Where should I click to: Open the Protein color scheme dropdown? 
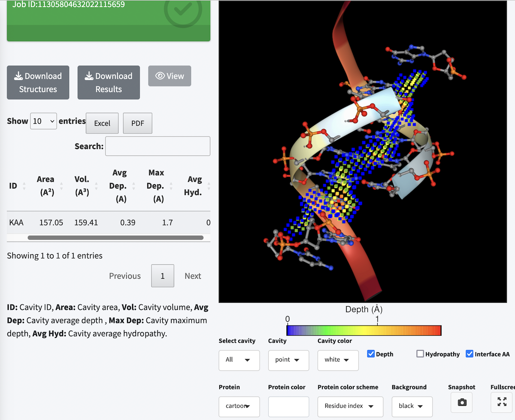[x=350, y=406]
